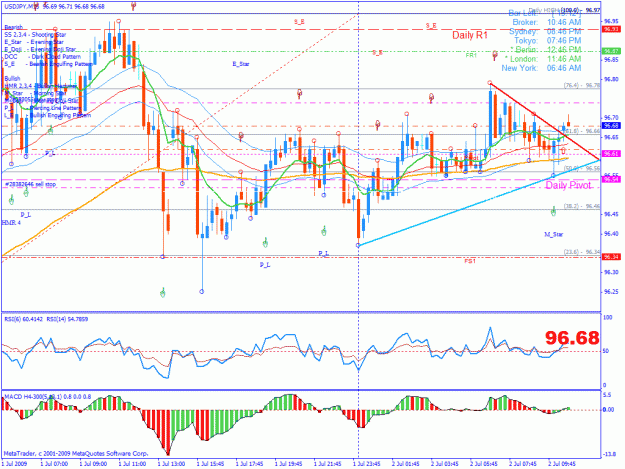Click the #28382646 sell stop order label
Image resolution: width=625 pixels, height=469 pixels.
click(31, 184)
